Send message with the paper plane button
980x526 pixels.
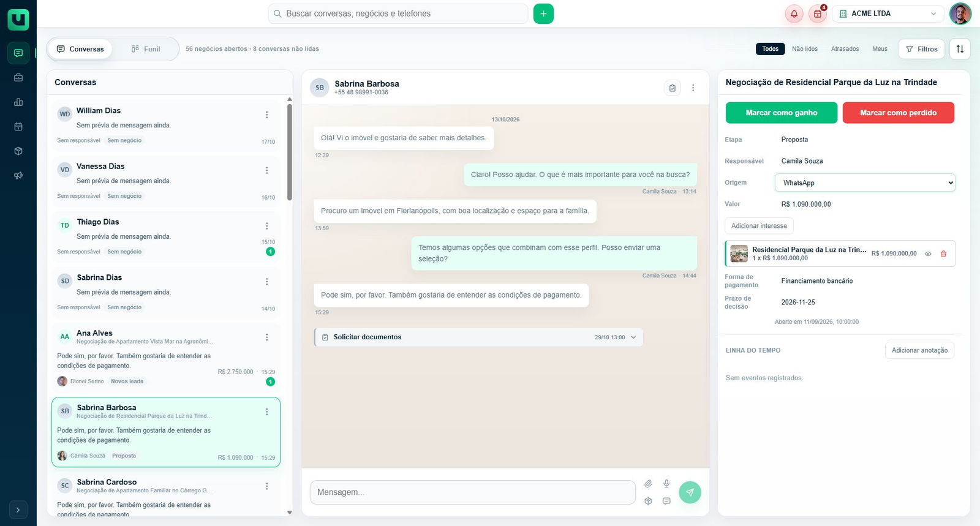point(690,492)
